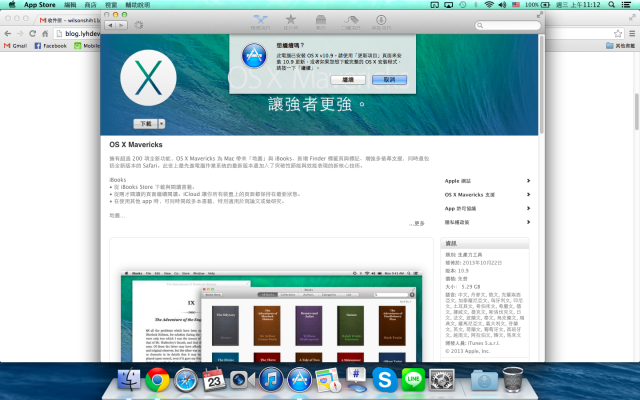Image resolution: width=640 pixels, height=400 pixels.
Task: Click Chrome's back arrow
Action: pyautogui.click(x=7, y=33)
